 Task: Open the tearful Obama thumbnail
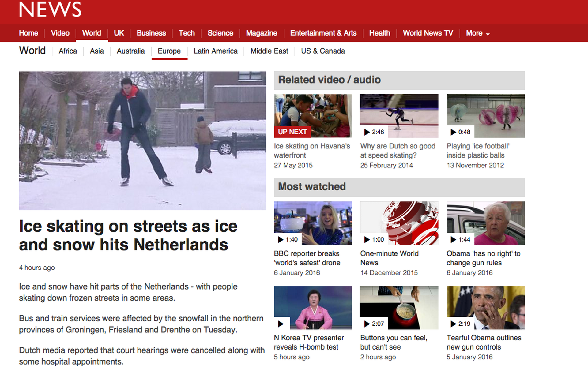click(486, 308)
